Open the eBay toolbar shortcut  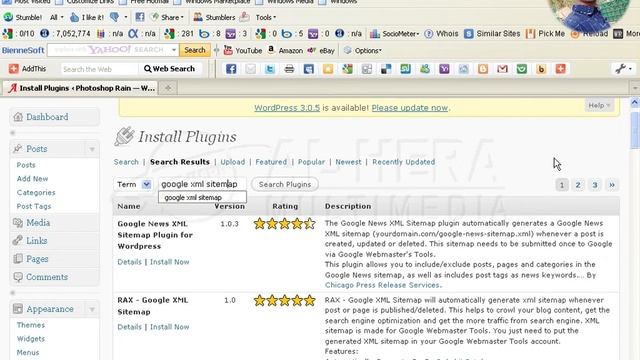click(321, 51)
